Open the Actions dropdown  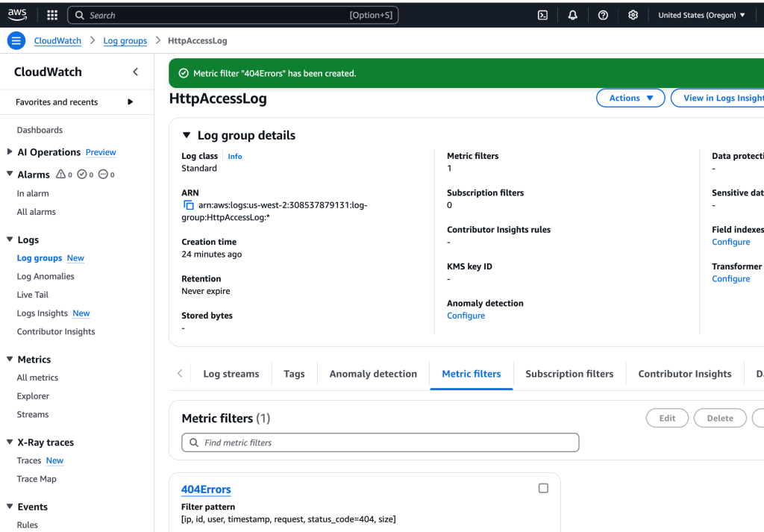coord(630,98)
